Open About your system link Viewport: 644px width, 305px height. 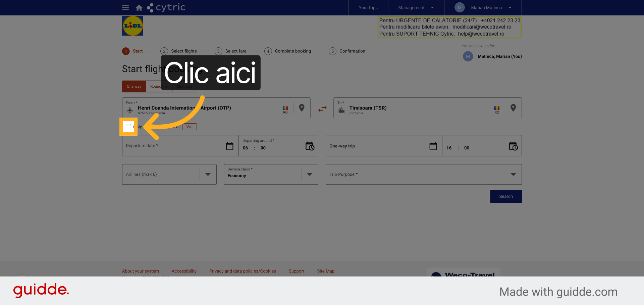(x=141, y=271)
